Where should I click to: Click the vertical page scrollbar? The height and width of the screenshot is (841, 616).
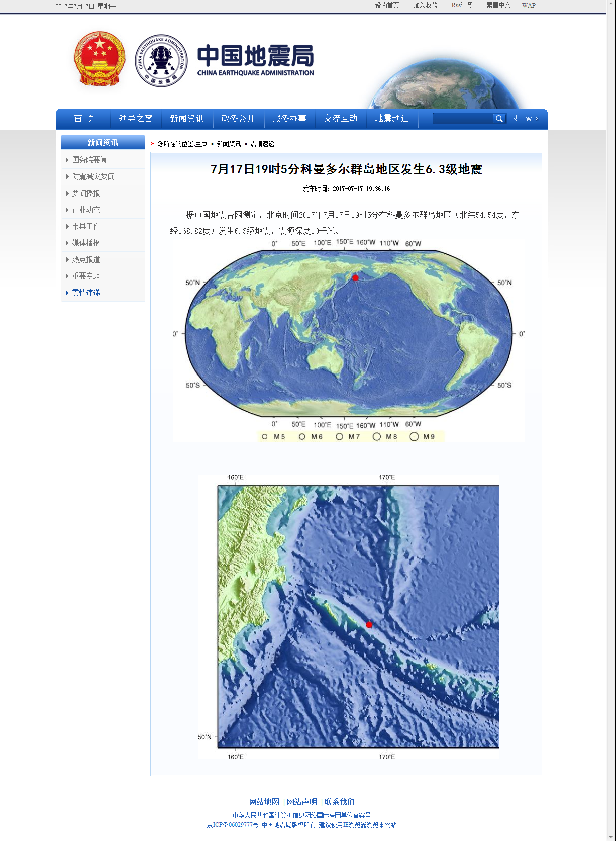tap(611, 420)
